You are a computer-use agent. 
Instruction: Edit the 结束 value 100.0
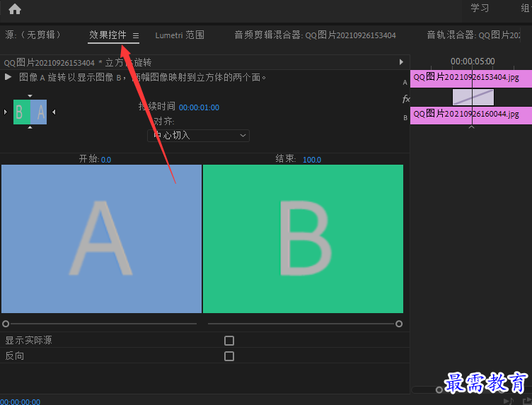tap(312, 160)
